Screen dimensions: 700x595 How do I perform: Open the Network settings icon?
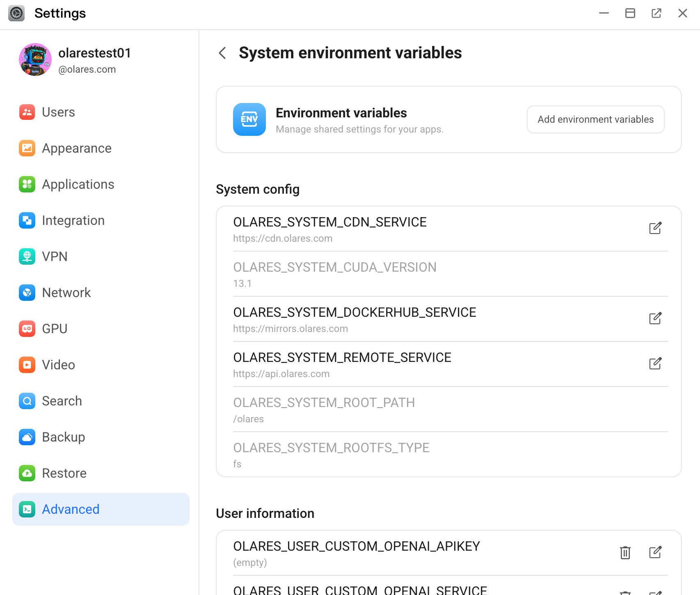click(x=27, y=293)
